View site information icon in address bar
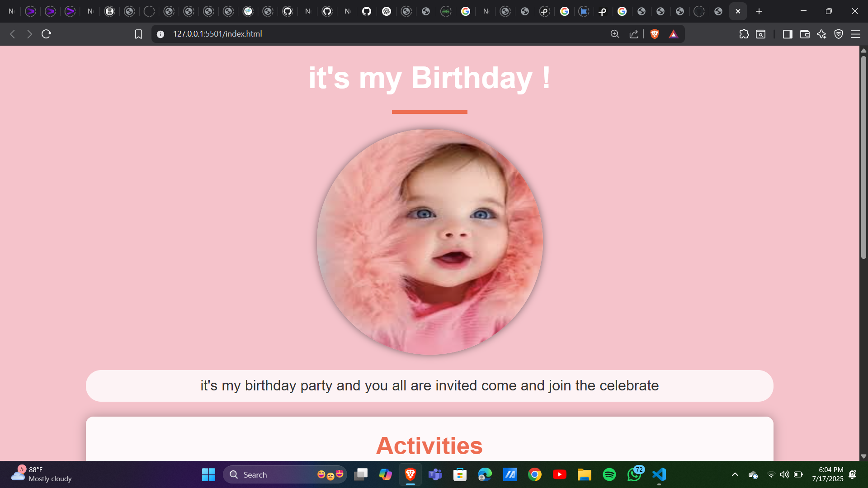Screen dimensions: 868x488 click(160, 34)
